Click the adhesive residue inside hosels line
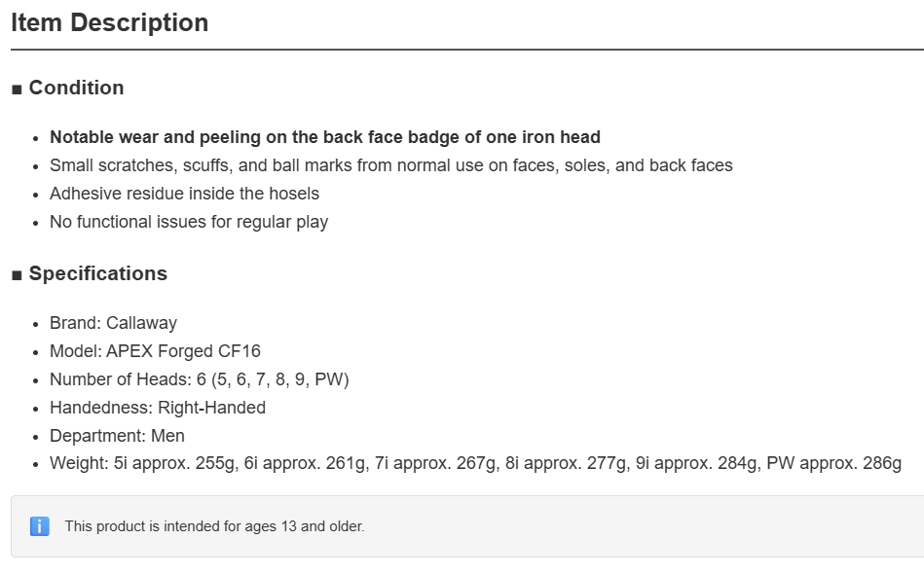The height and width of the screenshot is (575, 924). [184, 194]
